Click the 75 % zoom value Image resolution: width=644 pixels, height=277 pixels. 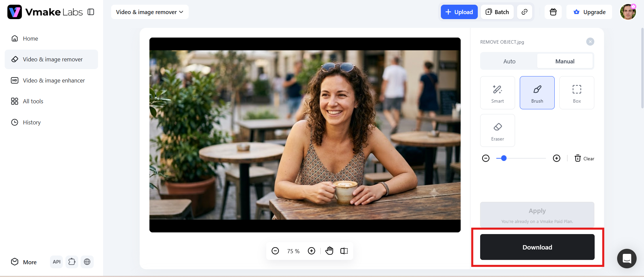click(x=293, y=251)
